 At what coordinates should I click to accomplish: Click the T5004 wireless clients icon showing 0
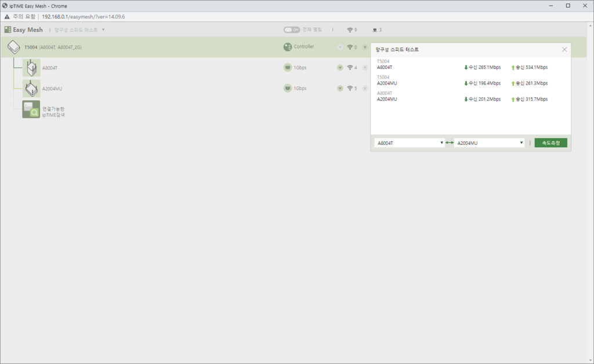click(x=350, y=48)
